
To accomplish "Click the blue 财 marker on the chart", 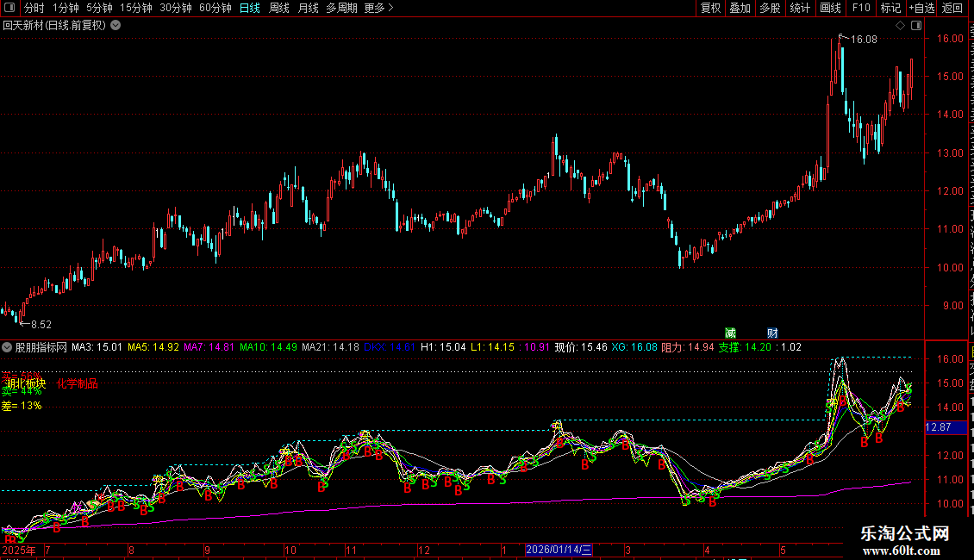I will click(773, 333).
